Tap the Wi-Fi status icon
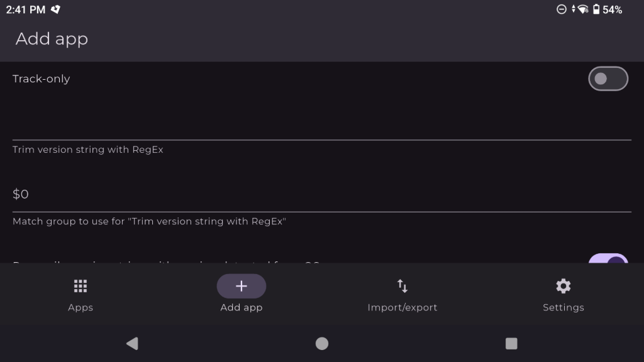Image resolution: width=644 pixels, height=362 pixels. (582, 9)
